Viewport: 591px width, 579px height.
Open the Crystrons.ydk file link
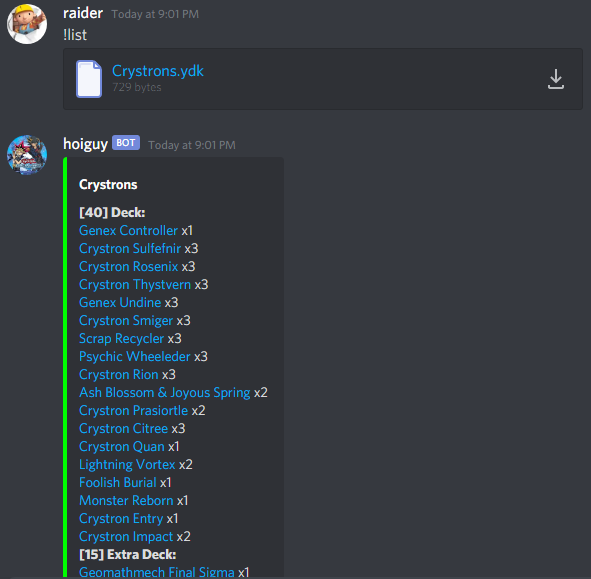coord(158,71)
